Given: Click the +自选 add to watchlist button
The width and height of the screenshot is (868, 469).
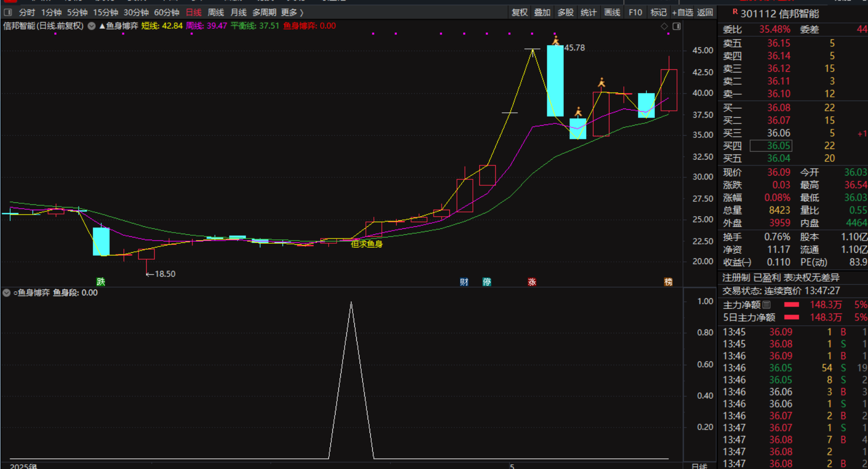Looking at the screenshot, I should point(682,12).
